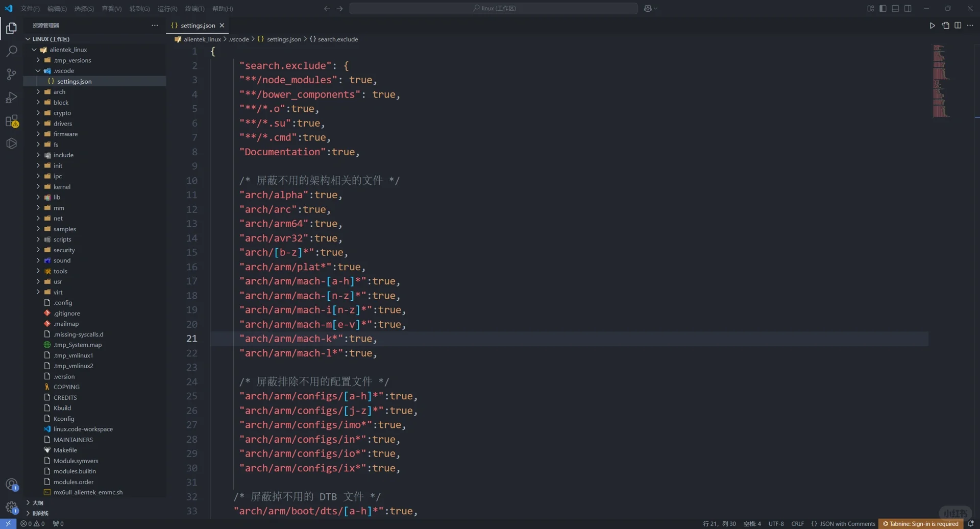Viewport: 980px width, 529px height.
Task: Split the editor to the right
Action: coord(958,26)
